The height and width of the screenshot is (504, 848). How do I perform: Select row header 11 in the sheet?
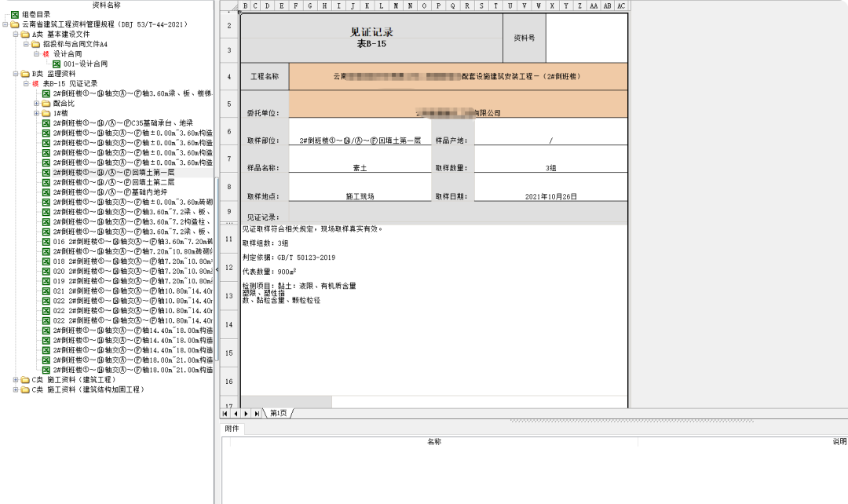point(229,239)
